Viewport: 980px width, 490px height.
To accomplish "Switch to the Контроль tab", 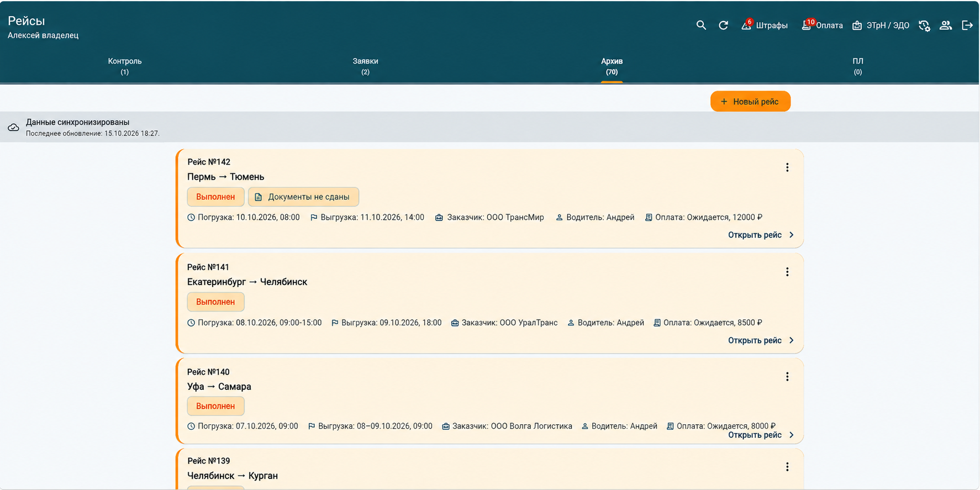I will pyautogui.click(x=125, y=66).
